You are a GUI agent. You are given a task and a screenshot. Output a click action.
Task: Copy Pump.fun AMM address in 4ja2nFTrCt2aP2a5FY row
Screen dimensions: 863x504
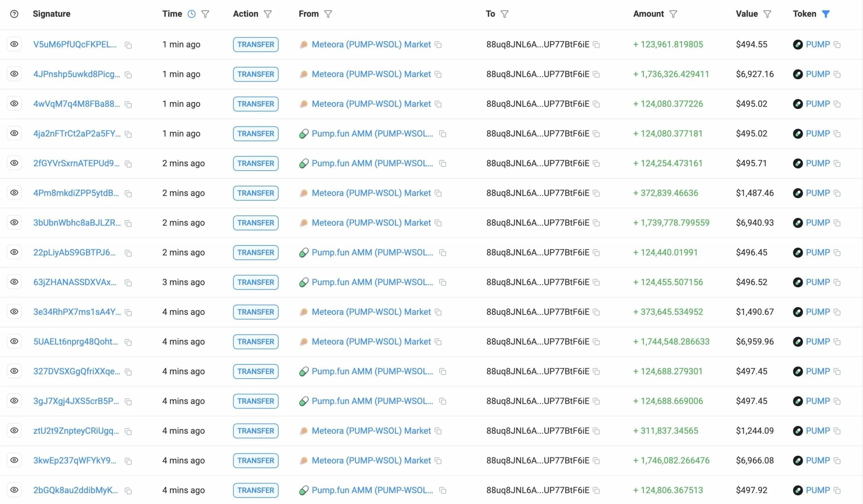[x=443, y=134]
